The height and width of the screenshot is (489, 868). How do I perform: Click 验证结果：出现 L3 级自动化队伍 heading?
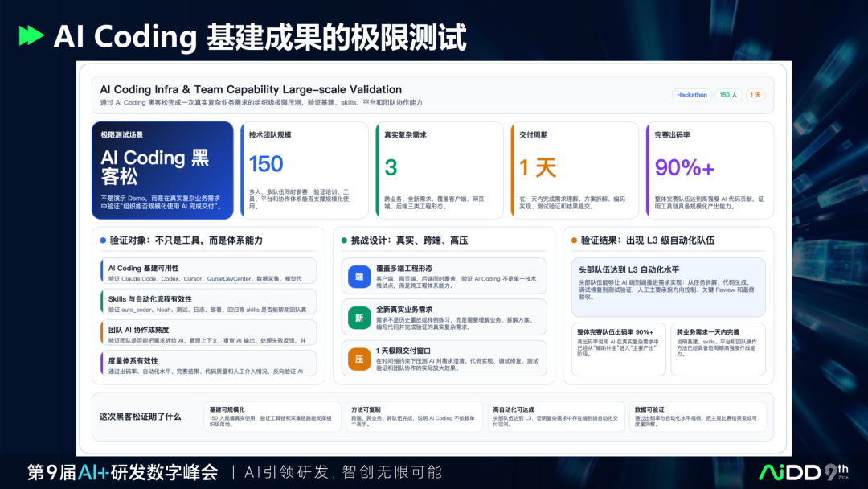tap(647, 240)
